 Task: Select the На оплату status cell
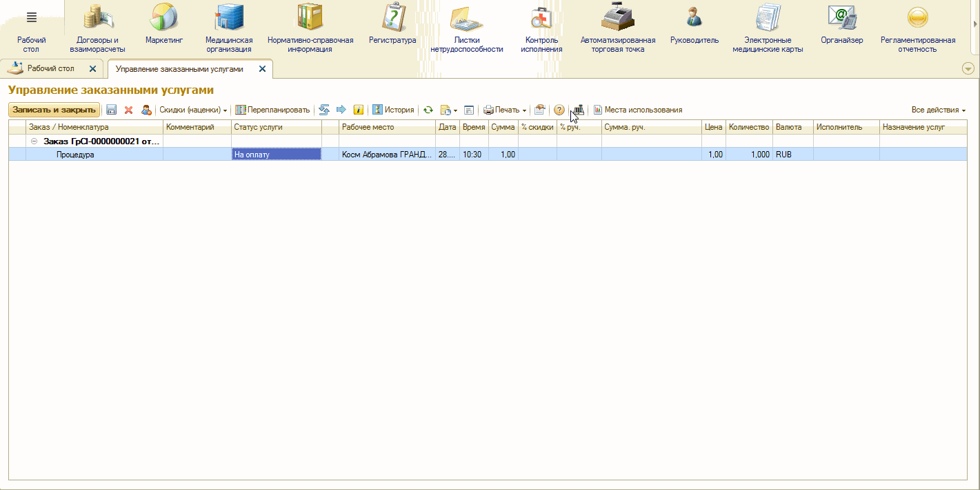click(276, 155)
